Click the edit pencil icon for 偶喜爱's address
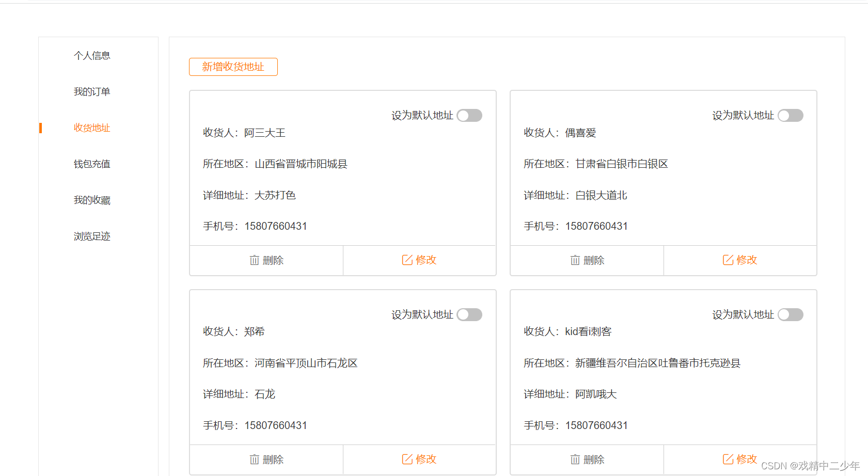 (728, 260)
